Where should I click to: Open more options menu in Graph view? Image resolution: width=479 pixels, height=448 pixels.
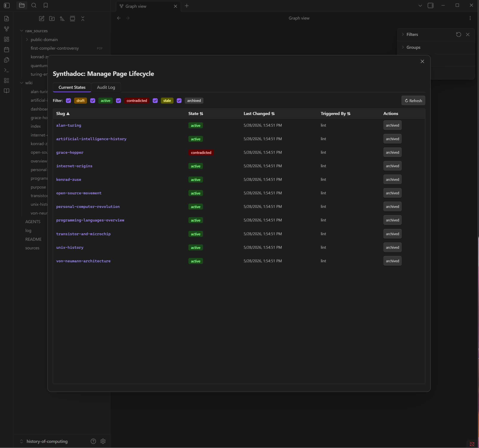click(x=470, y=18)
